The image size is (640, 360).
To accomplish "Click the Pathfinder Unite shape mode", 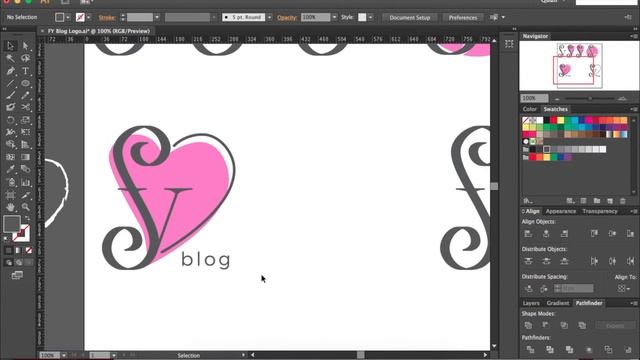I will [x=528, y=325].
